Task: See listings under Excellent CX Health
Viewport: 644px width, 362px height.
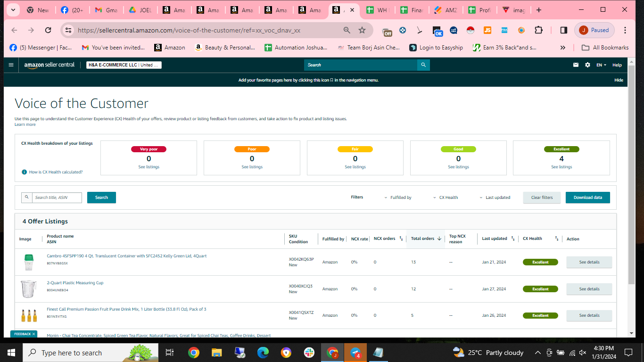Action: [x=561, y=167]
